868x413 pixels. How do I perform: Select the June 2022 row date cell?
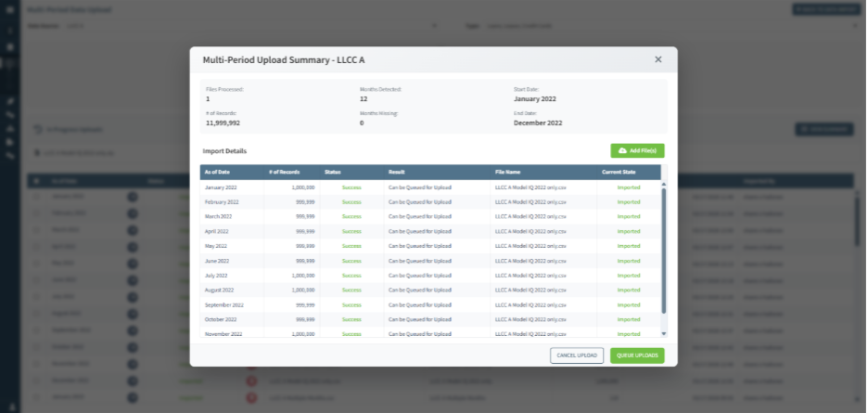coord(217,261)
